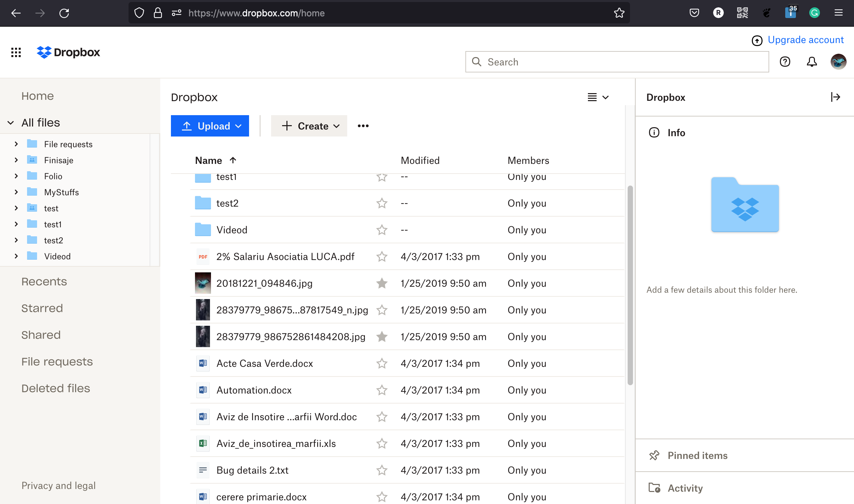The width and height of the screenshot is (854, 504).
Task: Open the help question mark icon
Action: click(785, 62)
